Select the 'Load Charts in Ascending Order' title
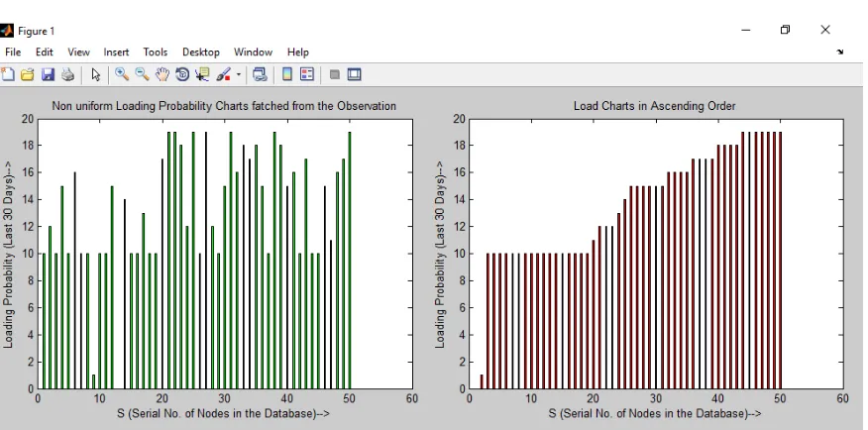868x430 pixels. (654, 106)
